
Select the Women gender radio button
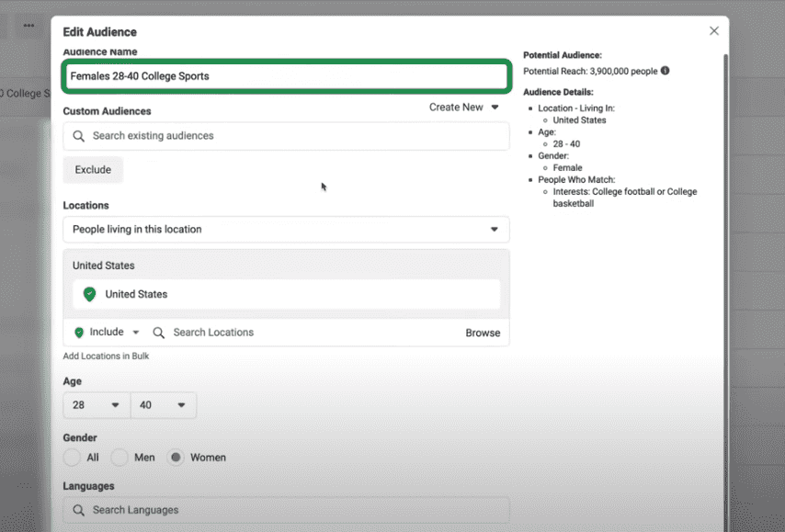(x=176, y=458)
